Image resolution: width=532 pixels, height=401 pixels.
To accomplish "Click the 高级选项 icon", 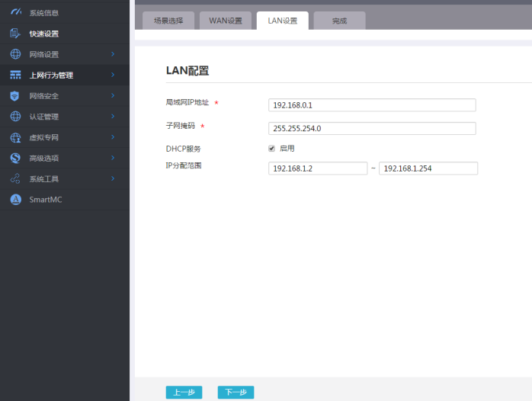I will 15,158.
